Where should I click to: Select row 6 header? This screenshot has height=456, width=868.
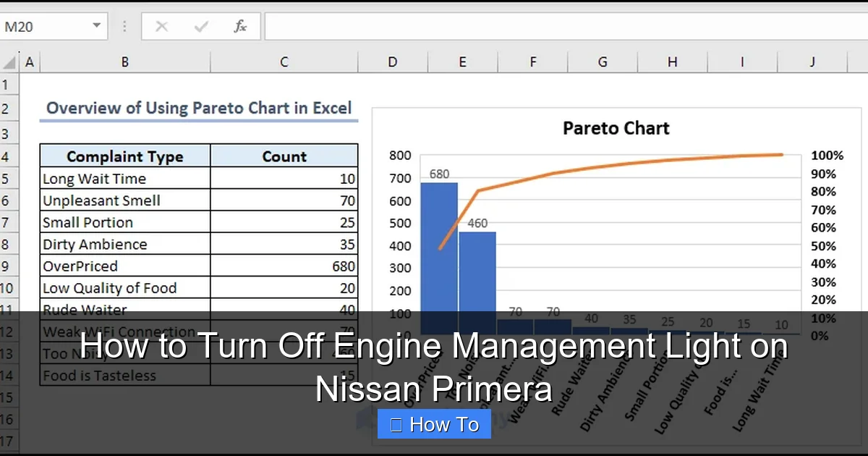(9, 200)
